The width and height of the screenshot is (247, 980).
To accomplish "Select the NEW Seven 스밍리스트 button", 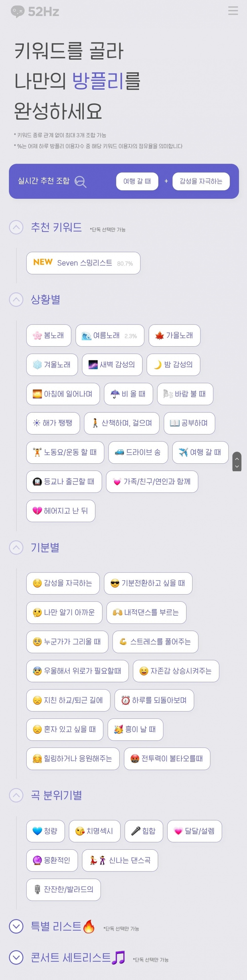I will (83, 263).
